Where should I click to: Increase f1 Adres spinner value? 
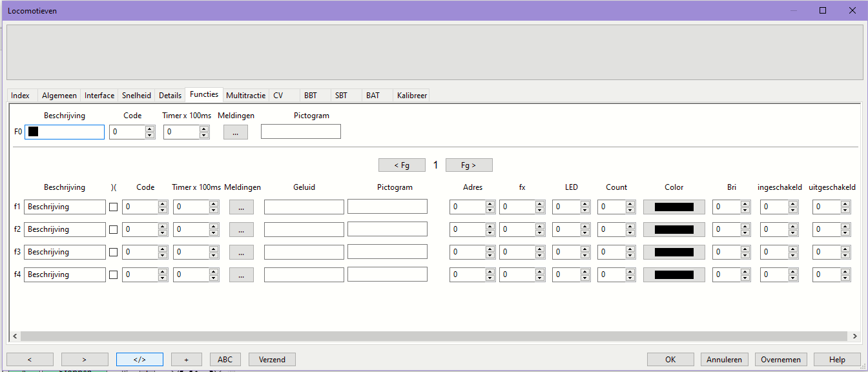(x=490, y=204)
